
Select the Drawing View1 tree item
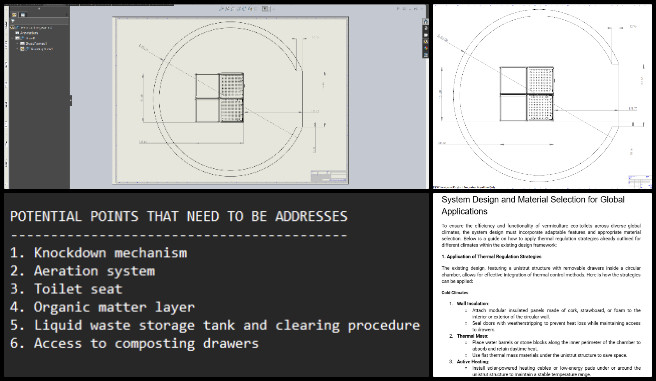click(37, 49)
